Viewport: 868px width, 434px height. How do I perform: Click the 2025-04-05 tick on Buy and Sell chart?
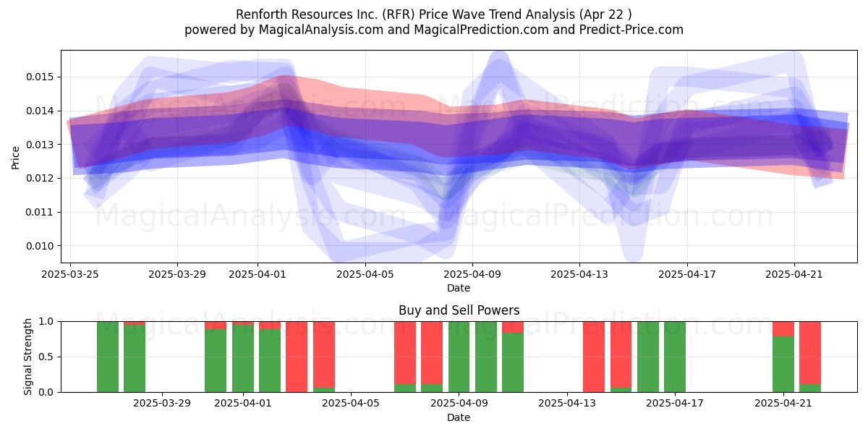pyautogui.click(x=351, y=403)
